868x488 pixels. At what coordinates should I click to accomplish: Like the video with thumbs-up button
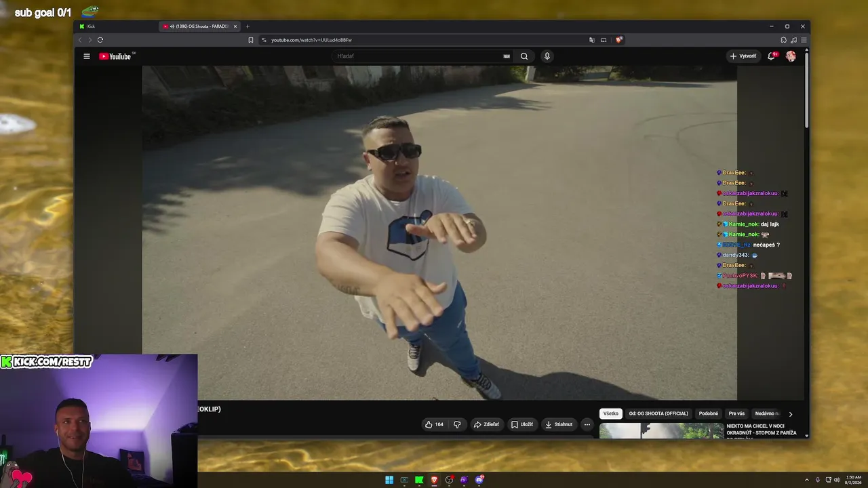coord(434,424)
